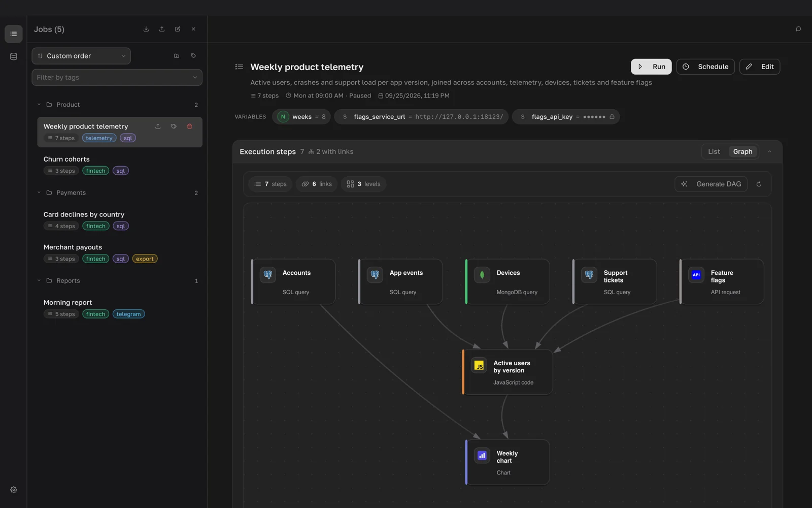Image resolution: width=812 pixels, height=508 pixels.
Task: Click the lock icon on flags_api_key
Action: tap(612, 117)
